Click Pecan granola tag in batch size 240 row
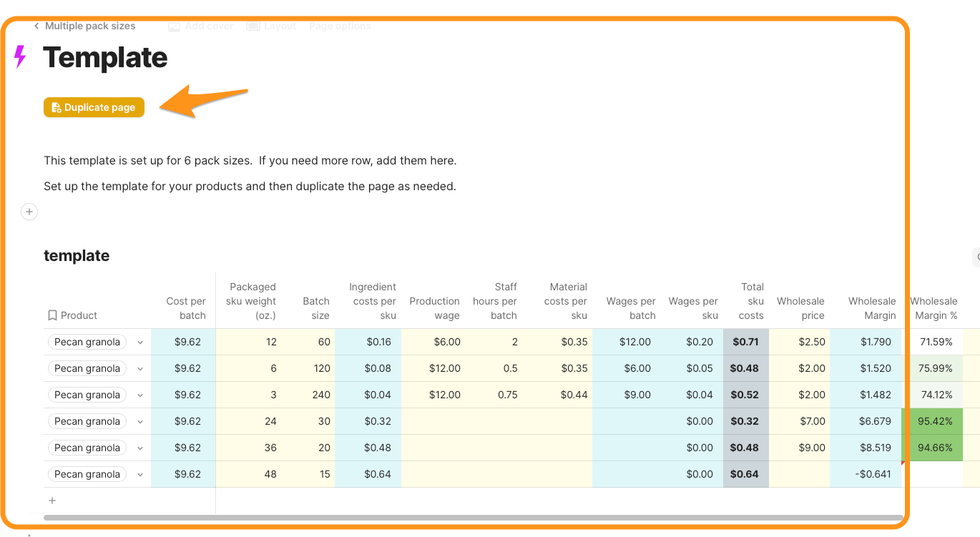The width and height of the screenshot is (980, 537). (87, 395)
